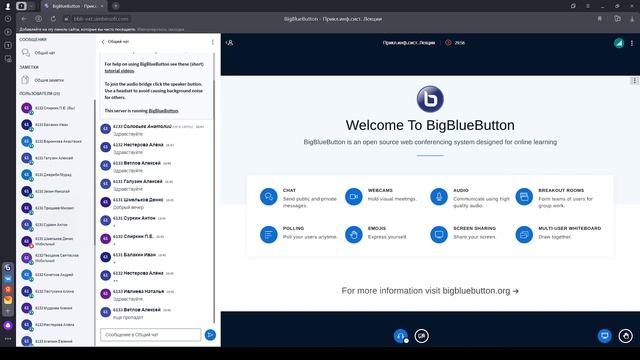The height and width of the screenshot is (360, 640).
Task: Open Alice assistant purple icon
Action: (x=8, y=325)
